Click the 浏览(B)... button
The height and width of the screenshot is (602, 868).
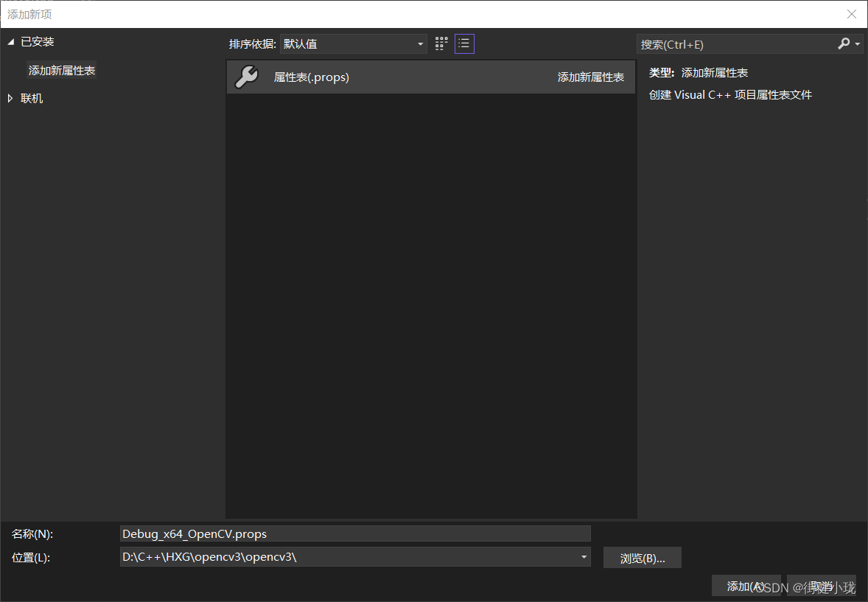[642, 559]
